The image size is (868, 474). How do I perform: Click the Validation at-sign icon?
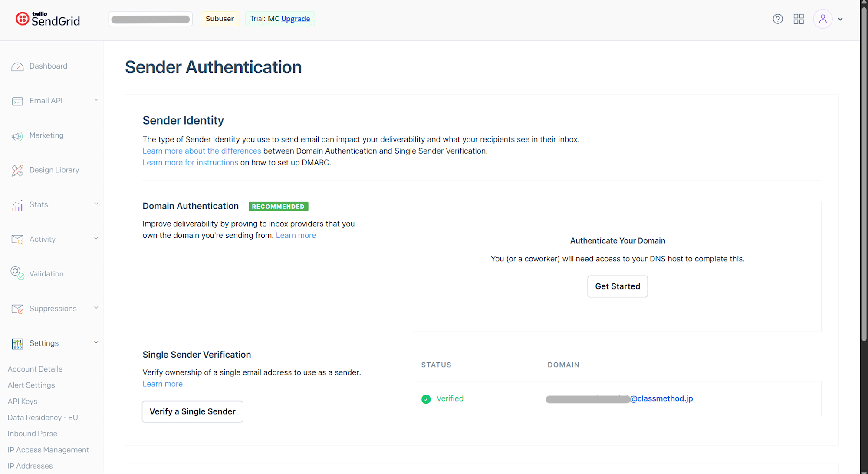pyautogui.click(x=17, y=273)
